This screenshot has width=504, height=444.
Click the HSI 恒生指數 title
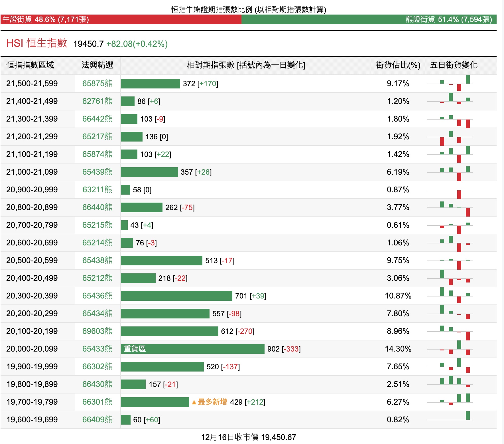pyautogui.click(x=36, y=43)
